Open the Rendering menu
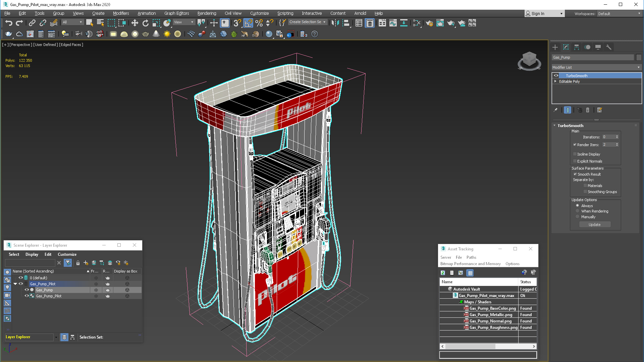Screen dimensions: 644x362 207,13
